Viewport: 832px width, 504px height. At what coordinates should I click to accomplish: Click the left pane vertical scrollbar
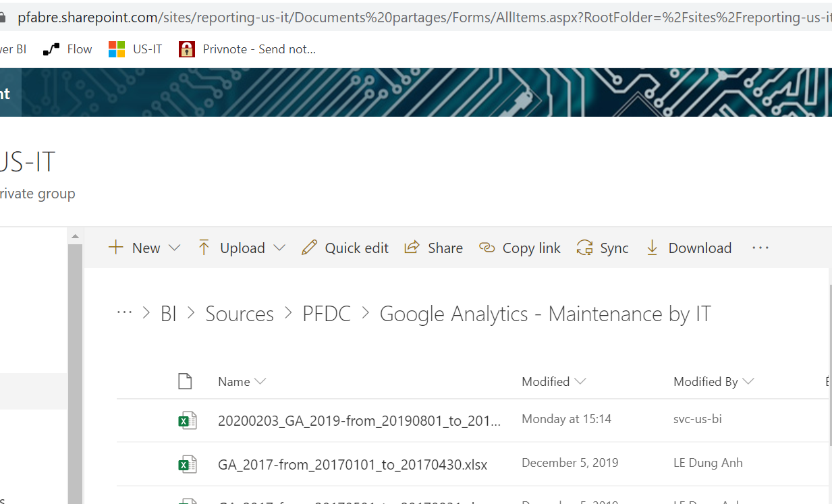tap(76, 373)
